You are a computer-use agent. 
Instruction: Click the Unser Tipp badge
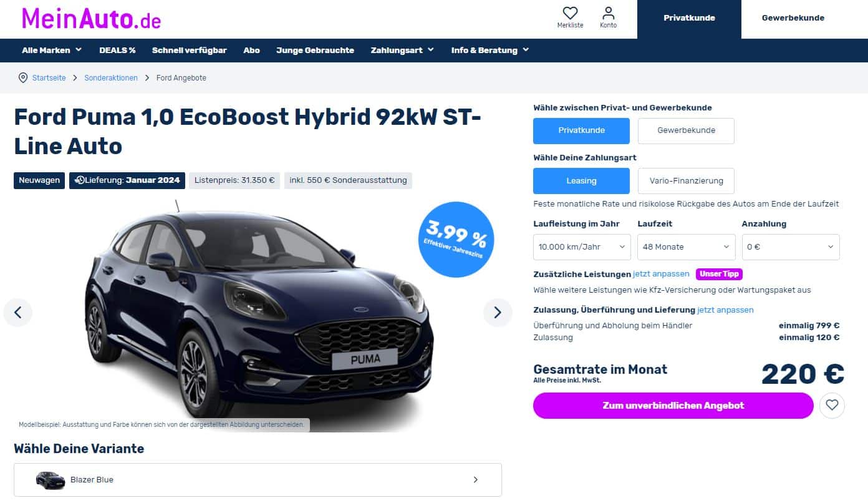(x=719, y=274)
